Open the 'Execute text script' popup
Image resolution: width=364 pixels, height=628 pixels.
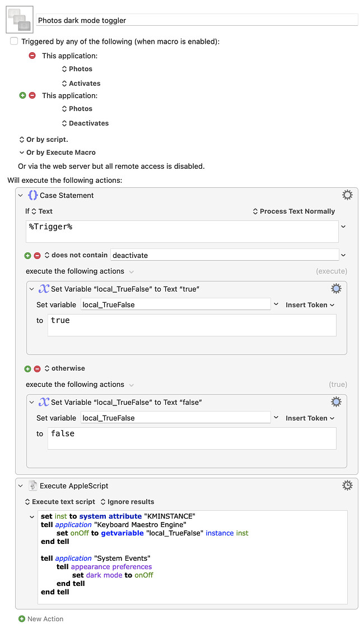(x=60, y=502)
